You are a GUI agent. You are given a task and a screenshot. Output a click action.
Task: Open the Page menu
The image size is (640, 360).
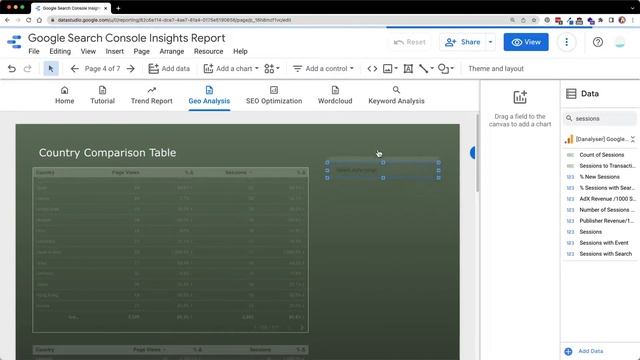[142, 51]
